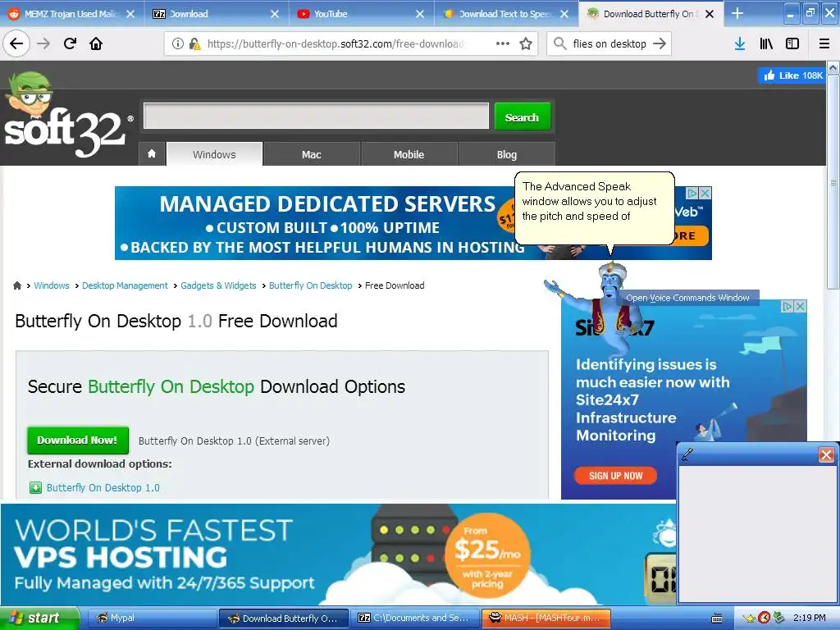Open the Blog tab
Image resolution: width=840 pixels, height=630 pixels.
pos(506,154)
